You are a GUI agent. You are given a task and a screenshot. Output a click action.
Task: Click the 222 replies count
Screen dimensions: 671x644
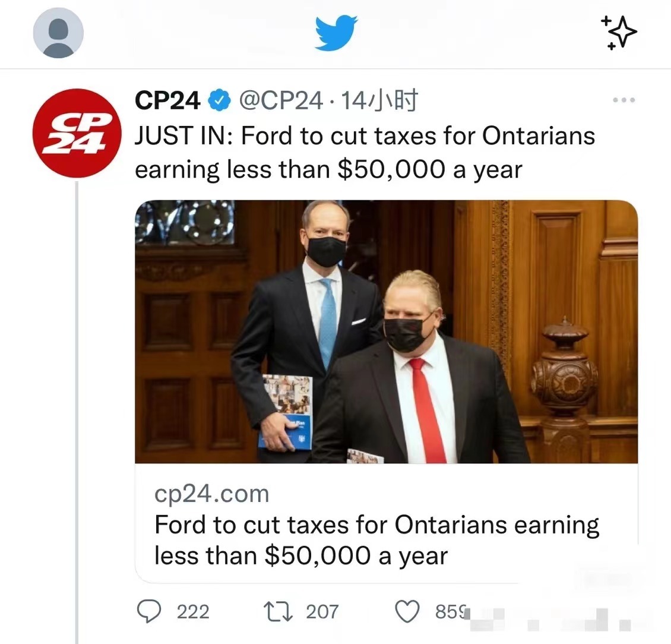click(x=193, y=612)
